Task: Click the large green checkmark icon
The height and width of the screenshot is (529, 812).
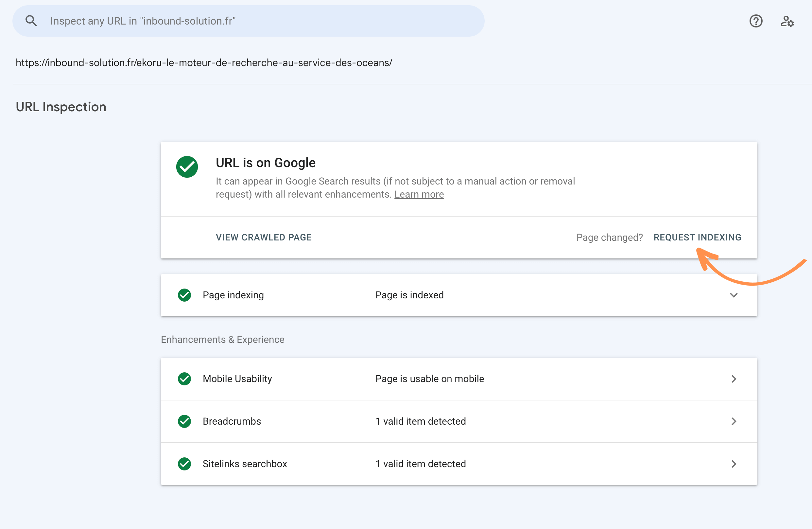Action: 187,167
